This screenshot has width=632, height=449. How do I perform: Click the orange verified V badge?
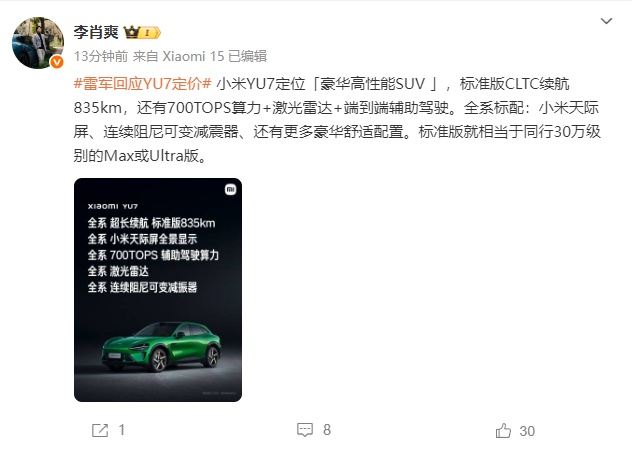coord(57,62)
